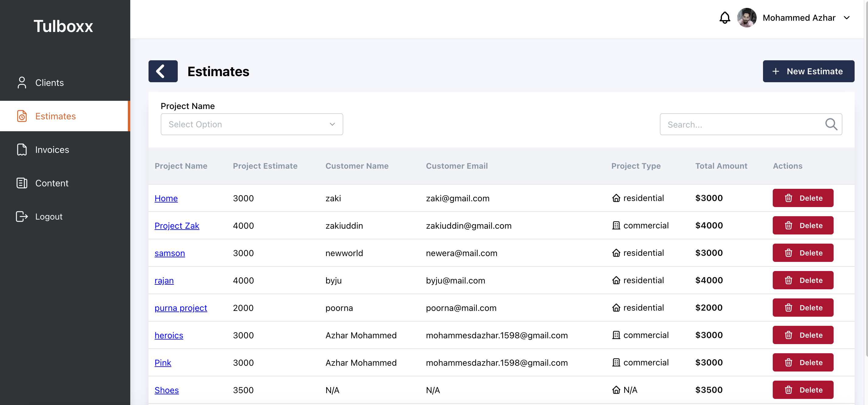Click the Customer Name column header
The width and height of the screenshot is (868, 405).
click(x=357, y=166)
